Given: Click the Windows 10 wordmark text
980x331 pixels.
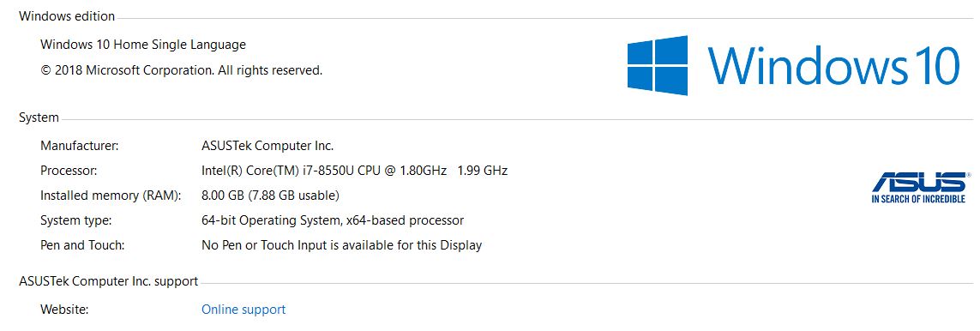Looking at the screenshot, I should [833, 65].
